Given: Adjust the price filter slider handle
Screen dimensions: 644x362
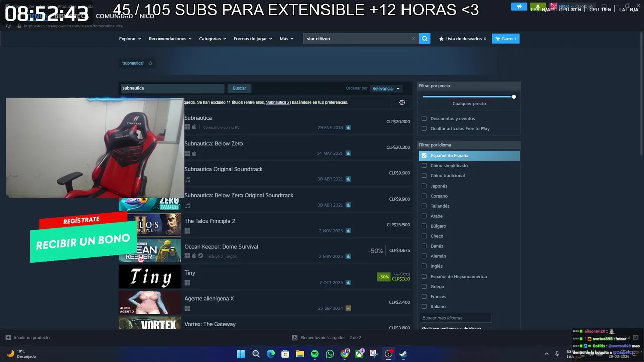Looking at the screenshot, I should click(x=514, y=97).
